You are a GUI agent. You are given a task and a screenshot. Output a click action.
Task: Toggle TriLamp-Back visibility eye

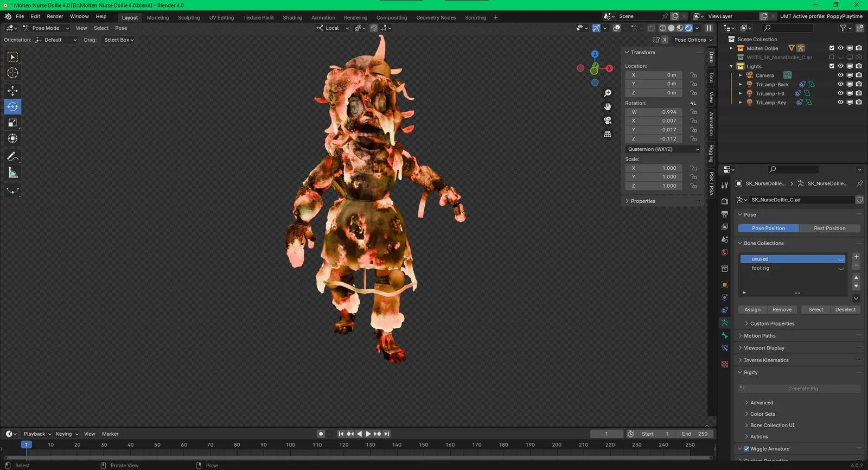point(840,84)
